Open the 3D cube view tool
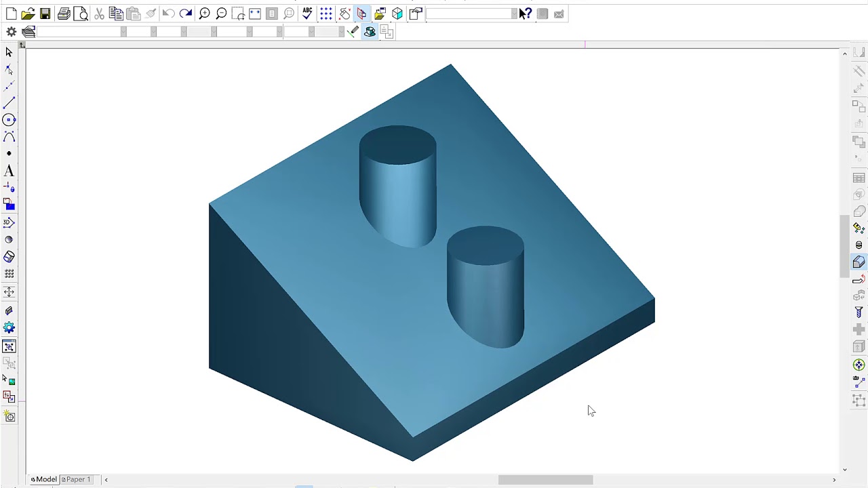This screenshot has height=488, width=868. (397, 14)
